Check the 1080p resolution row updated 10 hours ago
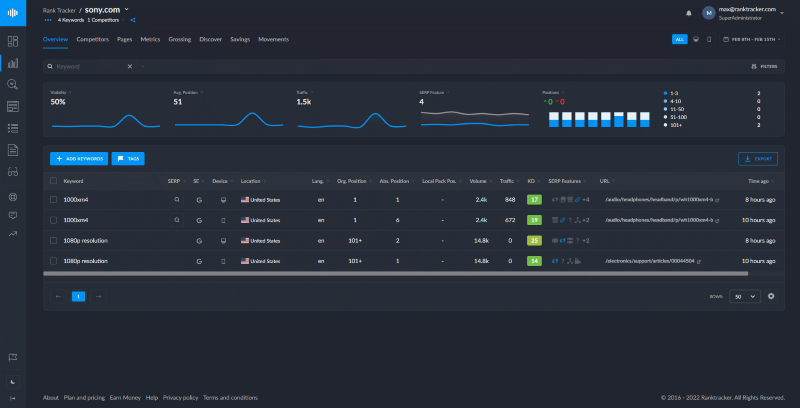Viewport: 800px width, 408px height. coord(54,261)
